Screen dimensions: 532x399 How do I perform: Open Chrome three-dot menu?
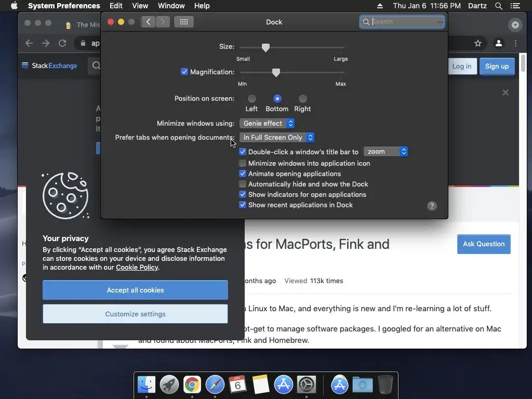[515, 43]
